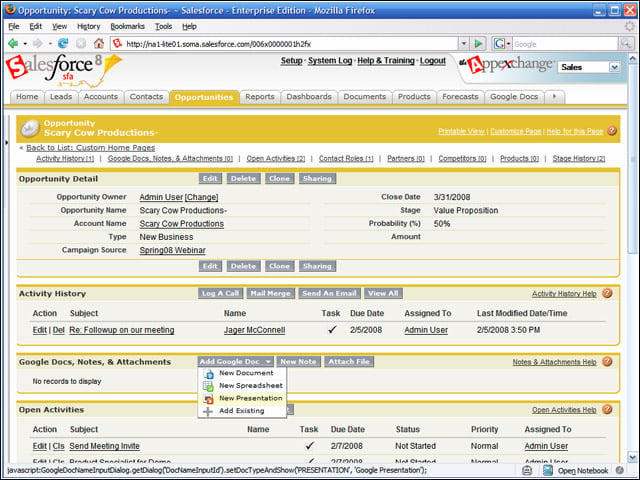Click the stop loading icon

81,43
